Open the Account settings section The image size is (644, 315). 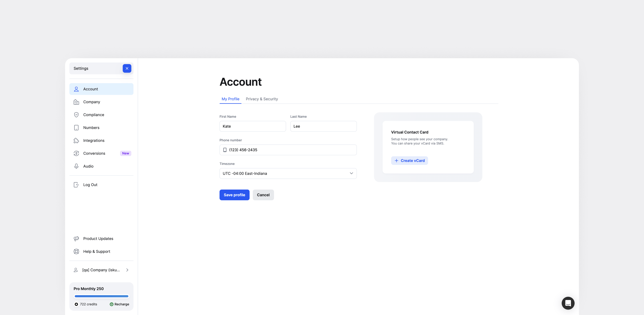[x=101, y=89]
